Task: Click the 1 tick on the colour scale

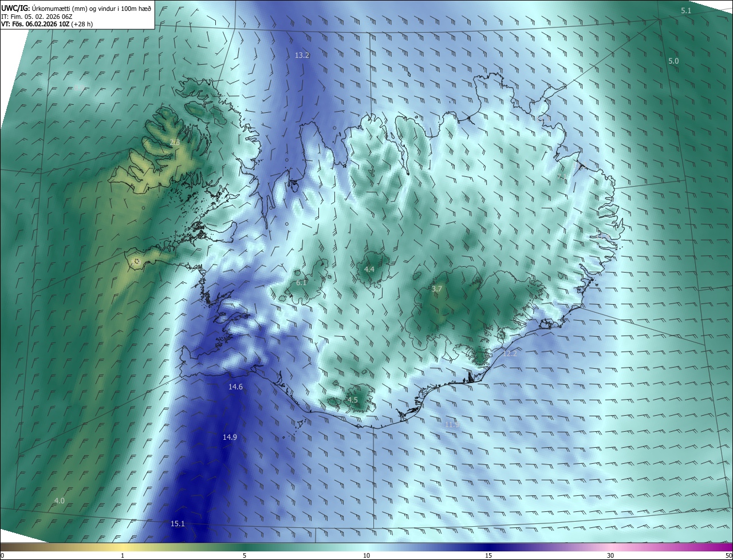Action: click(x=123, y=555)
